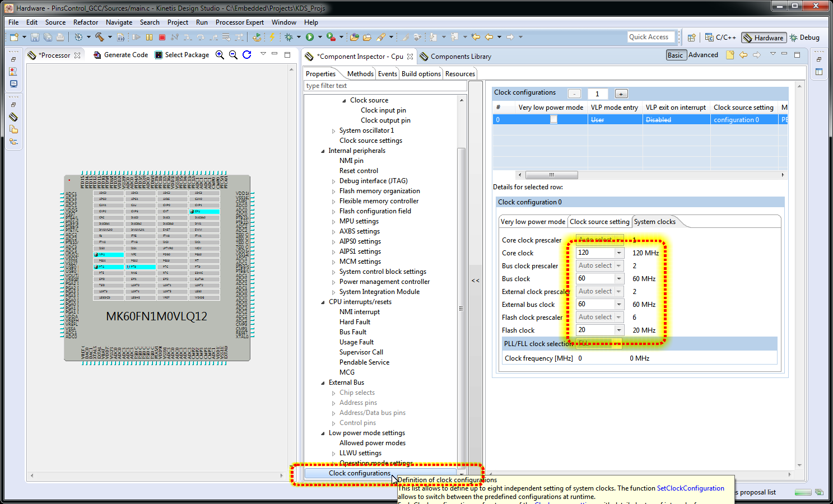Select the Methods tab
This screenshot has width=833, height=504.
tap(360, 74)
